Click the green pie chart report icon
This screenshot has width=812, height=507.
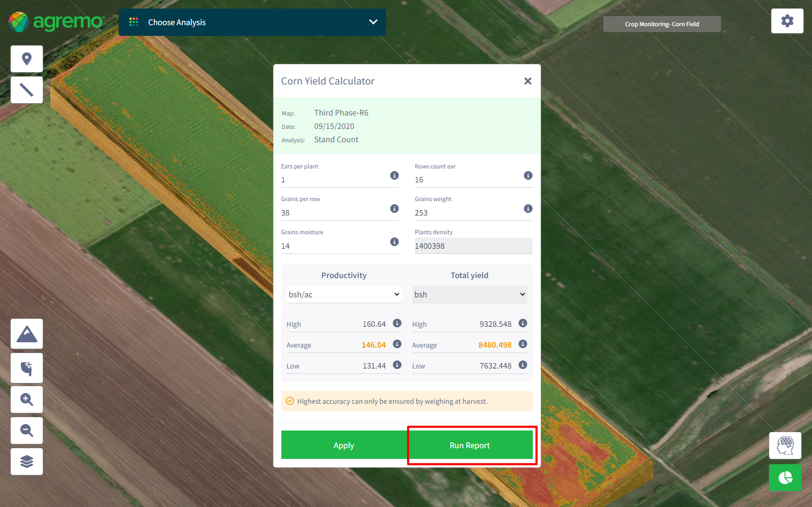click(785, 477)
